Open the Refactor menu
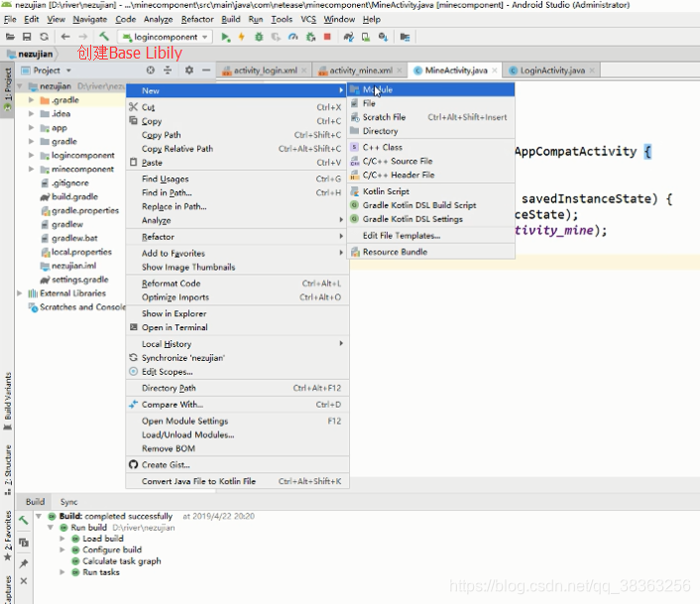Viewport: 700px width, 604px height. [197, 19]
